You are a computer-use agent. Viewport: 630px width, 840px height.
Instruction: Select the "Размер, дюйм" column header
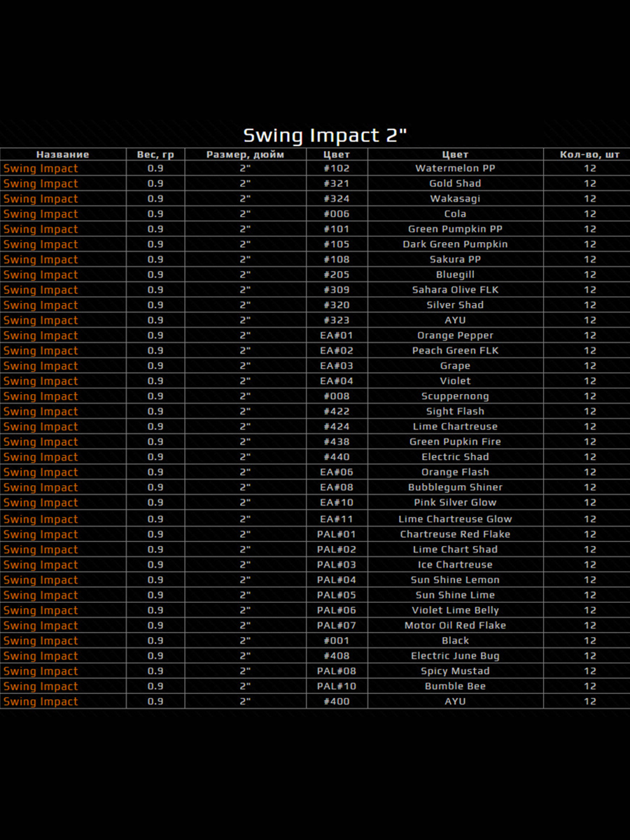coord(245,154)
